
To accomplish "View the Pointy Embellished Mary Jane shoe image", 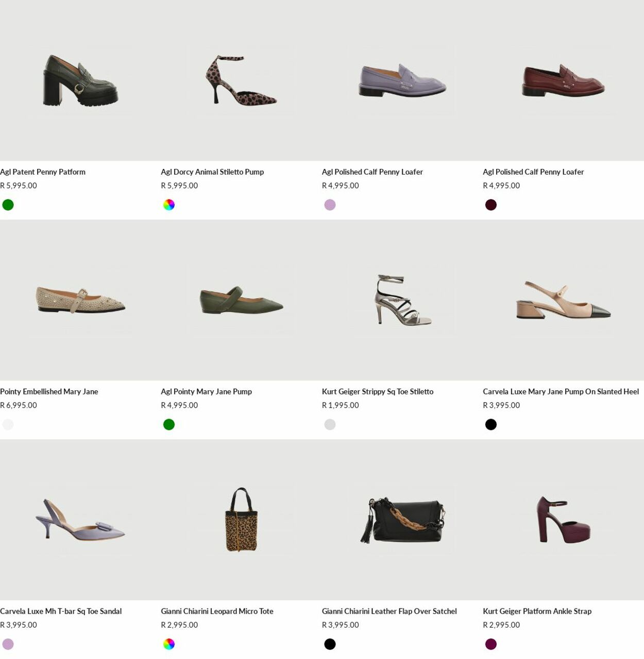I will 80,300.
